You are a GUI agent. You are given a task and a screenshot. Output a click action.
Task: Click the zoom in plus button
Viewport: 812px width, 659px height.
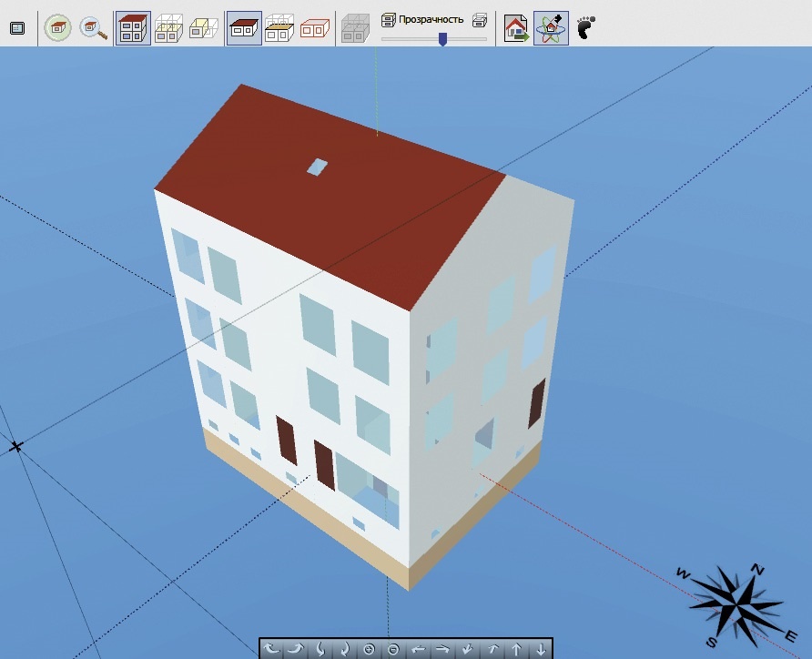[x=369, y=649]
